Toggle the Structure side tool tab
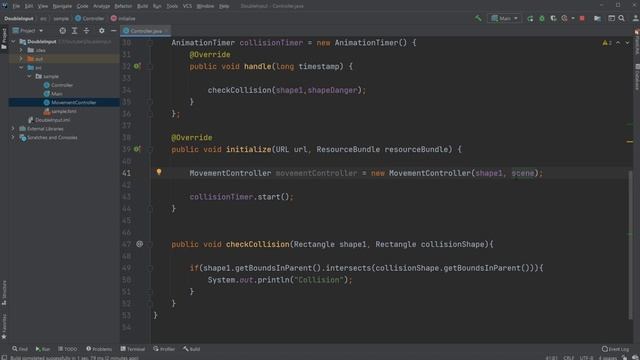640x360 pixels. (x=4, y=292)
